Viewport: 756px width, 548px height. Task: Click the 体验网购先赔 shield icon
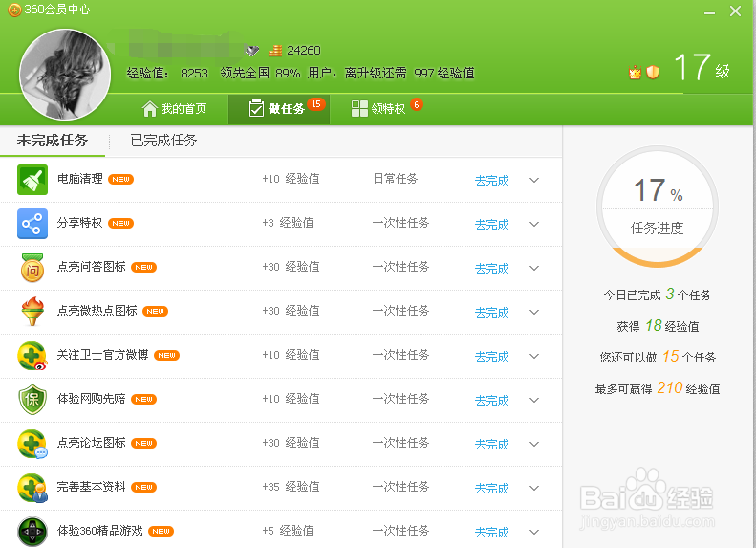coord(32,400)
